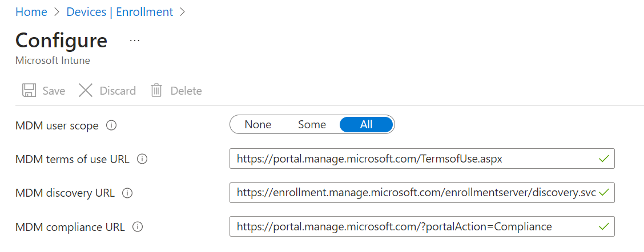Open Devices | Enrollment breadcrumb link
644x252 pixels.
tap(119, 11)
